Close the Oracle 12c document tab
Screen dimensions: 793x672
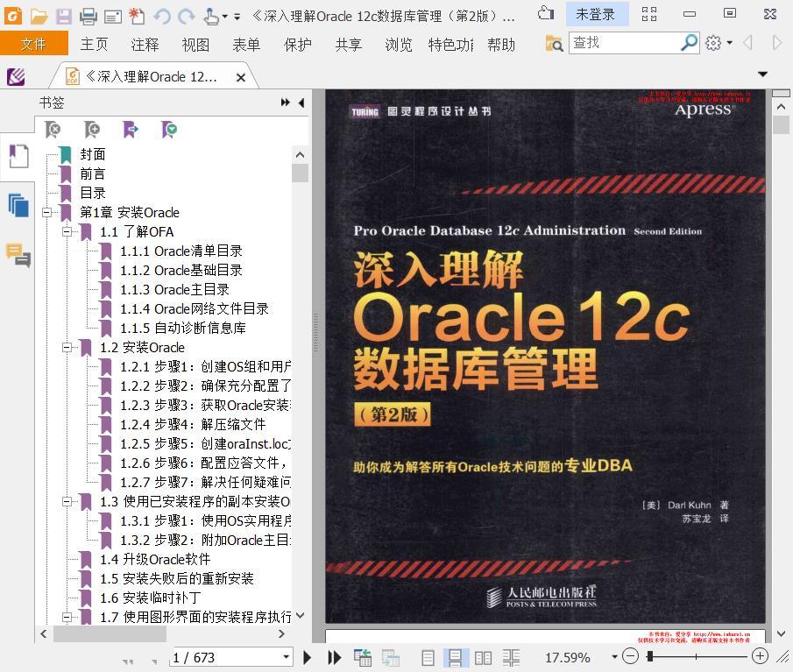click(x=241, y=77)
